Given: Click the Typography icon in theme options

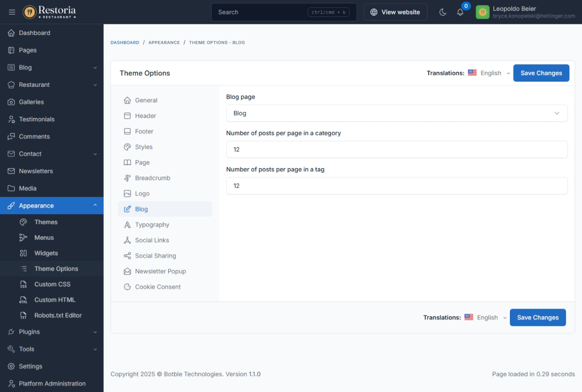Looking at the screenshot, I should point(127,225).
